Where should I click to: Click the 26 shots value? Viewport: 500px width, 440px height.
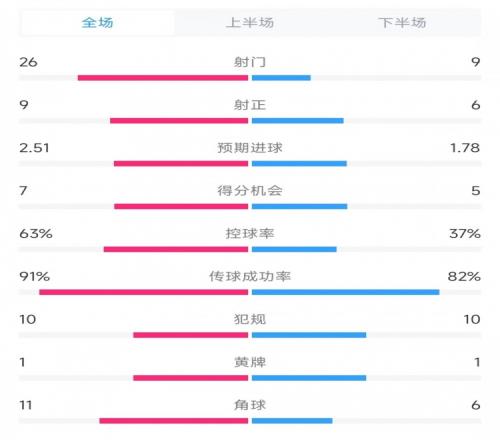pos(28,62)
